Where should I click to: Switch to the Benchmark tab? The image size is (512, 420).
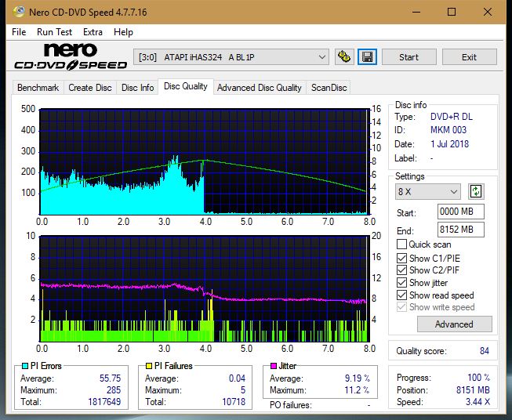tap(38, 88)
